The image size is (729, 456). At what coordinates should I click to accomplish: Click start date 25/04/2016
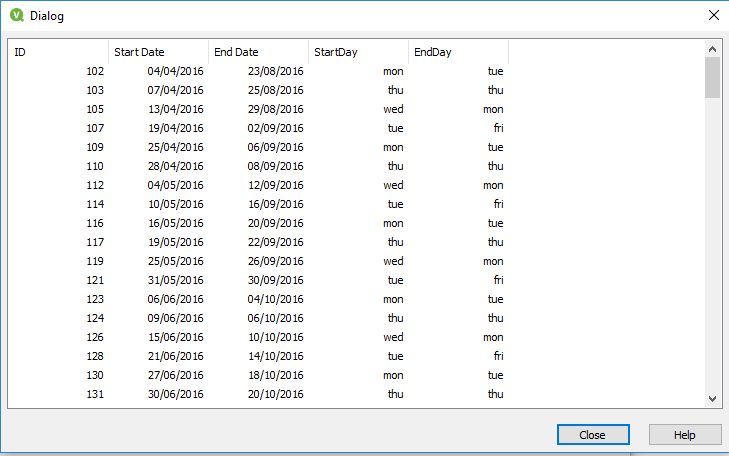click(x=176, y=147)
